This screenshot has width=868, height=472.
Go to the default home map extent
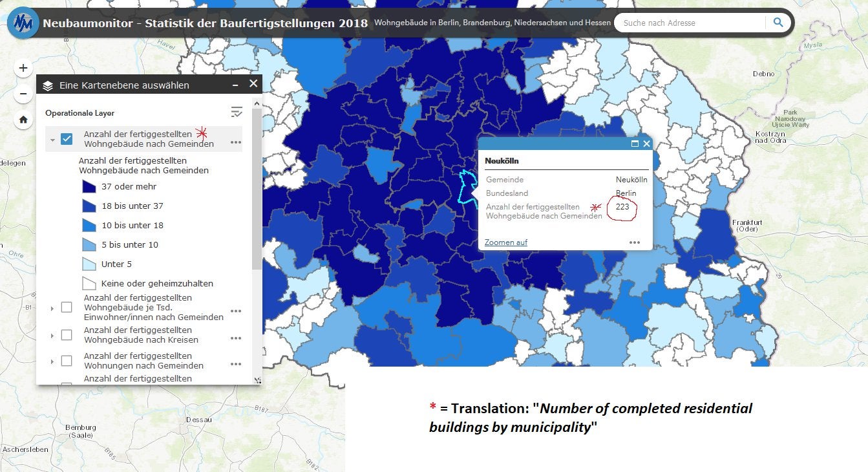click(23, 120)
